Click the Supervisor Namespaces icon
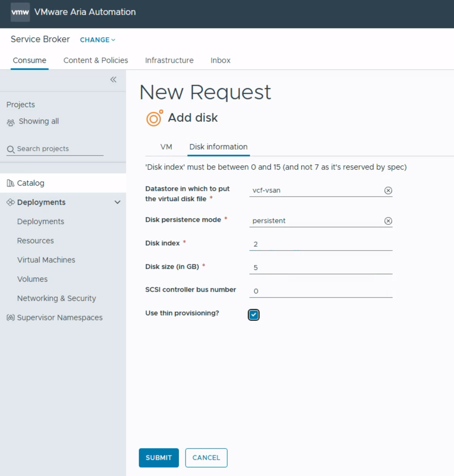This screenshot has height=476, width=454. coord(10,318)
